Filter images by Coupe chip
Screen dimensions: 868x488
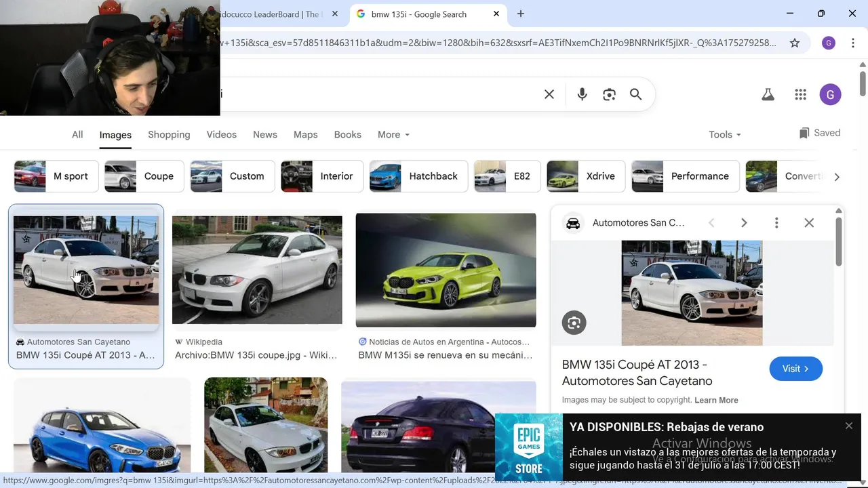click(144, 176)
